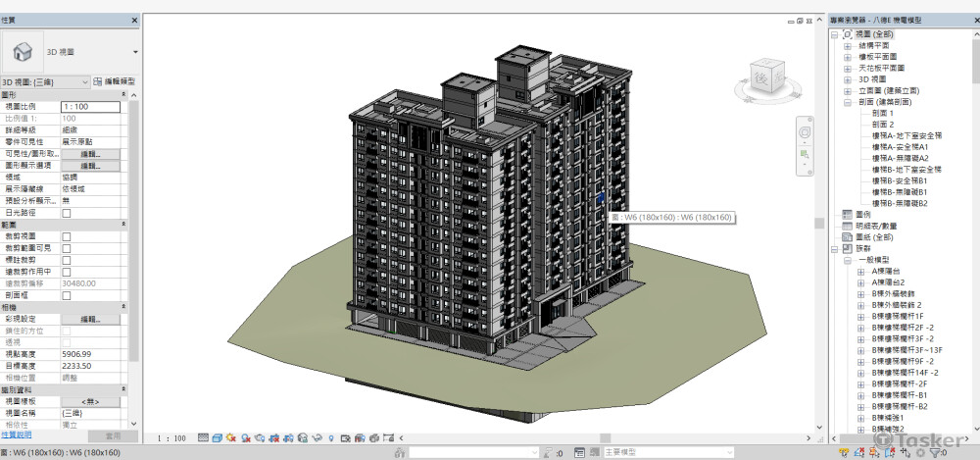The width and height of the screenshot is (980, 460).
Task: Open the steering wheel on navigation bar
Action: (805, 132)
